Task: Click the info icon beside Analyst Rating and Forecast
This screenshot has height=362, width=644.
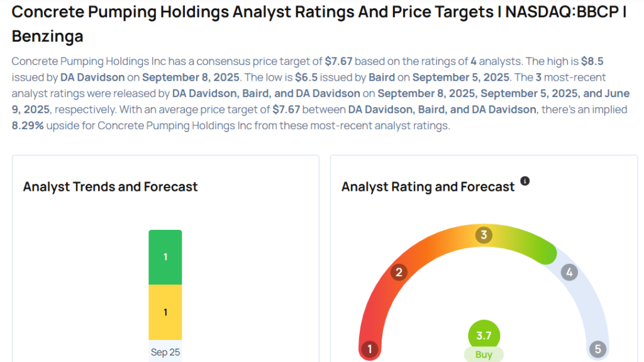Action: coord(525,181)
